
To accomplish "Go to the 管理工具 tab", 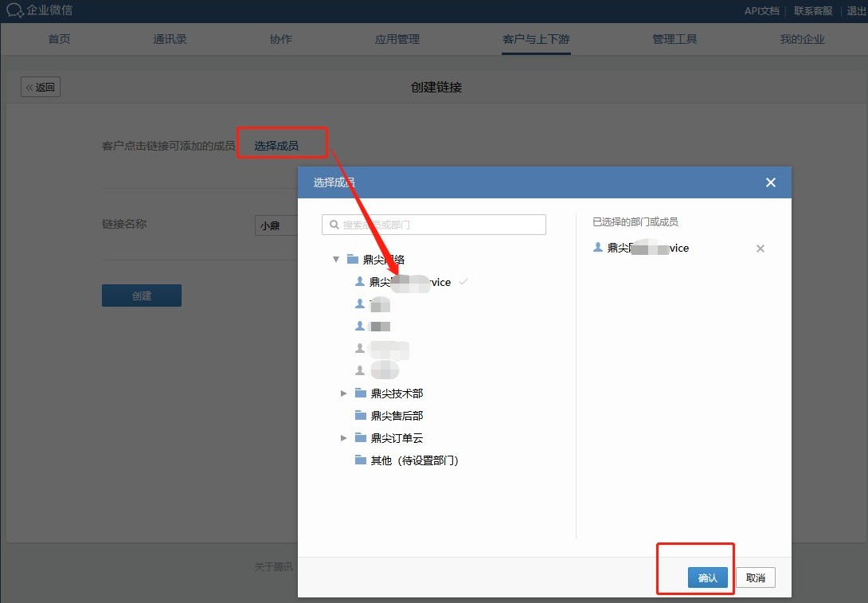I will [x=674, y=39].
